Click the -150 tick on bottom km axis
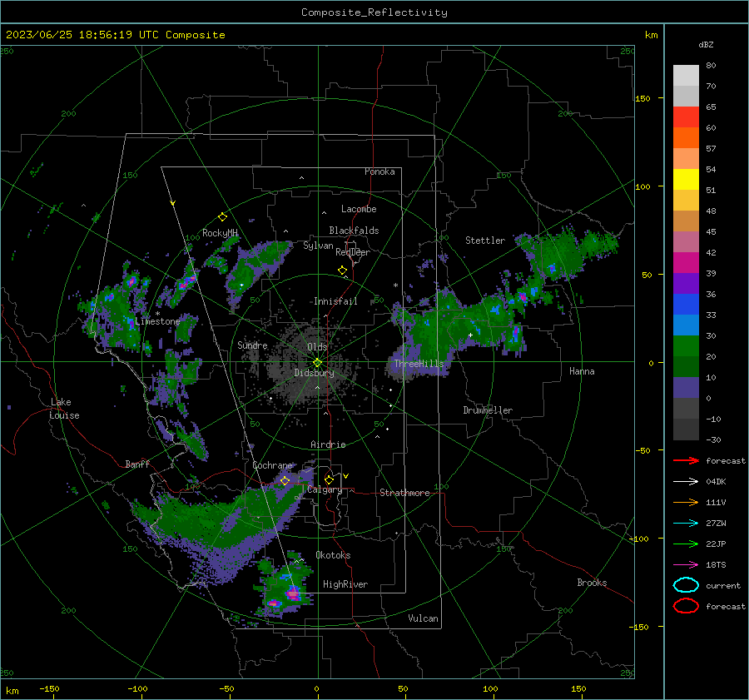Screen dimensions: 749x700 click(49, 688)
